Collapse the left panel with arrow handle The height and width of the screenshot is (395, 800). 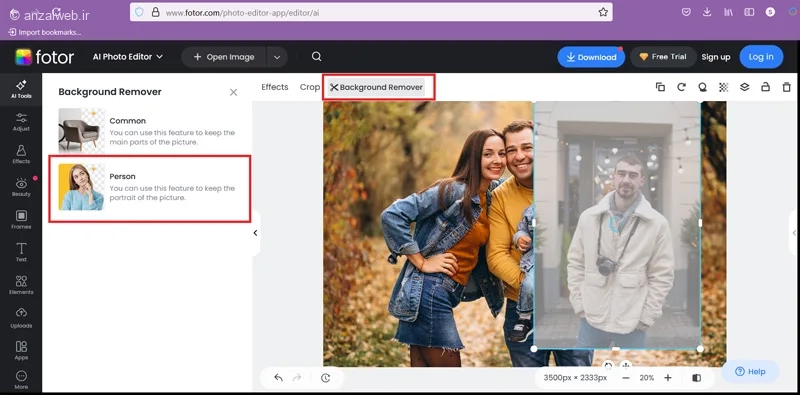pyautogui.click(x=256, y=233)
